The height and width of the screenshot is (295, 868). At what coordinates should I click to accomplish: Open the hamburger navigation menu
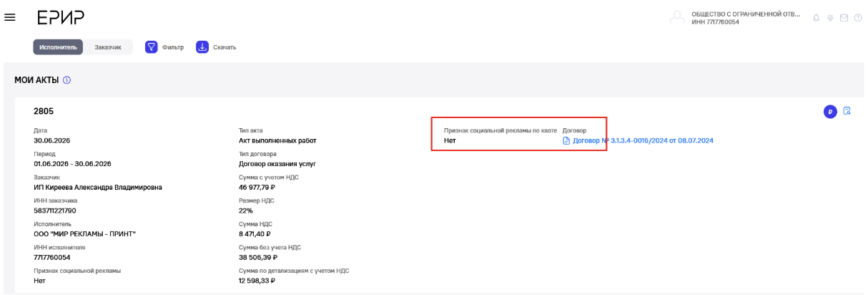pyautogui.click(x=10, y=17)
